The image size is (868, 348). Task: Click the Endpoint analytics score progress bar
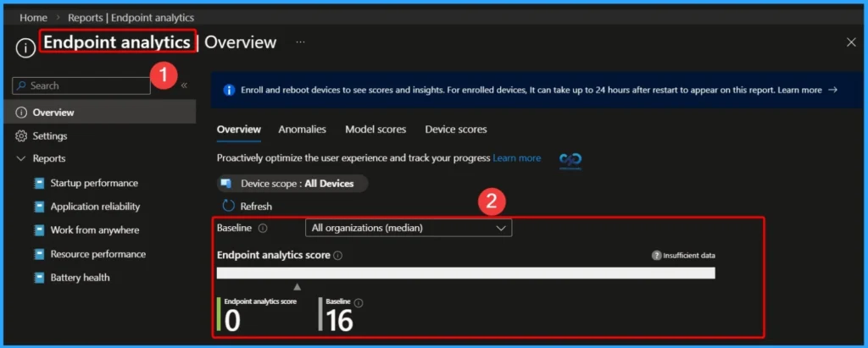(x=465, y=273)
